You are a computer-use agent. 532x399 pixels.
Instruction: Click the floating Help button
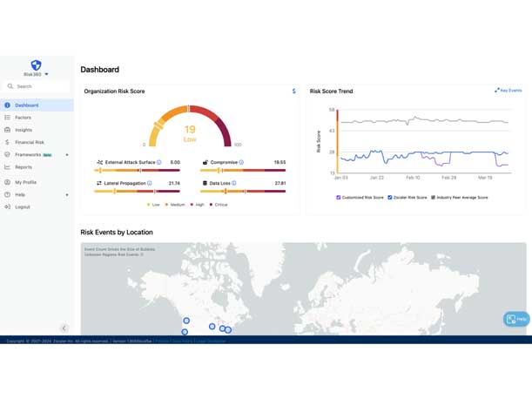click(x=515, y=319)
